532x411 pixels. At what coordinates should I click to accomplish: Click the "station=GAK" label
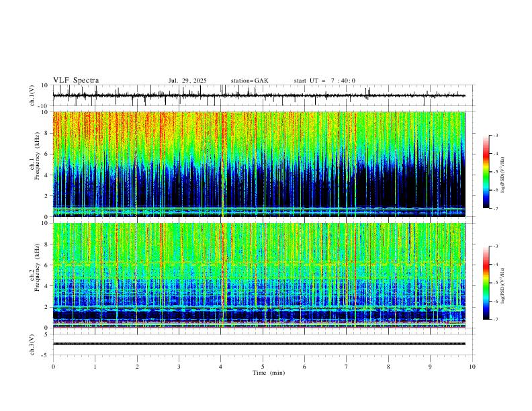(249, 81)
